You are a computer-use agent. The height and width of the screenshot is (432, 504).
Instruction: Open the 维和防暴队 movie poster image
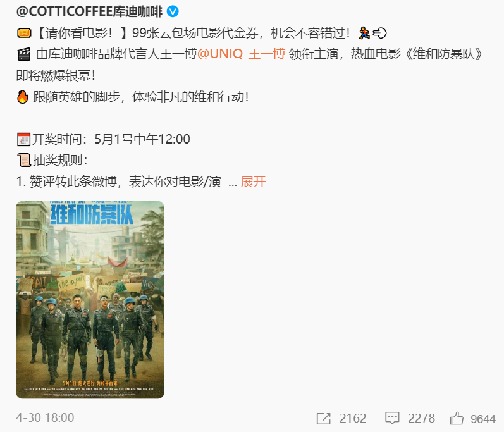point(90,300)
